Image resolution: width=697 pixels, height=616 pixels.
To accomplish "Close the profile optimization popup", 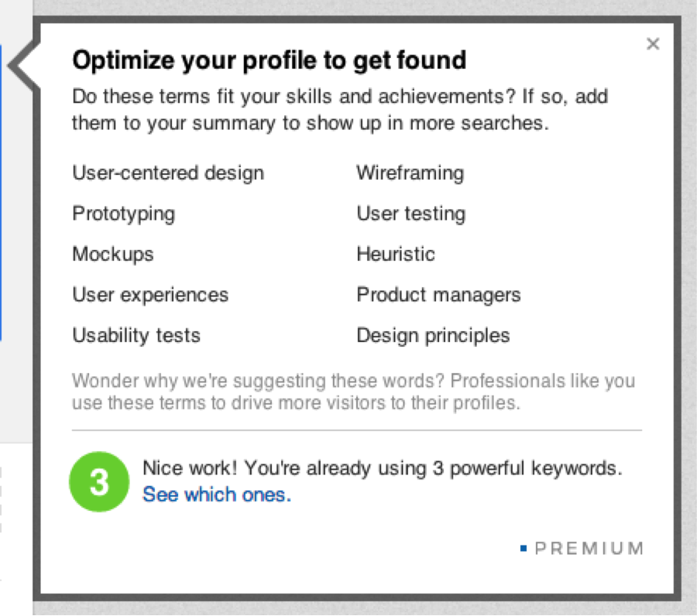I will 653,44.
